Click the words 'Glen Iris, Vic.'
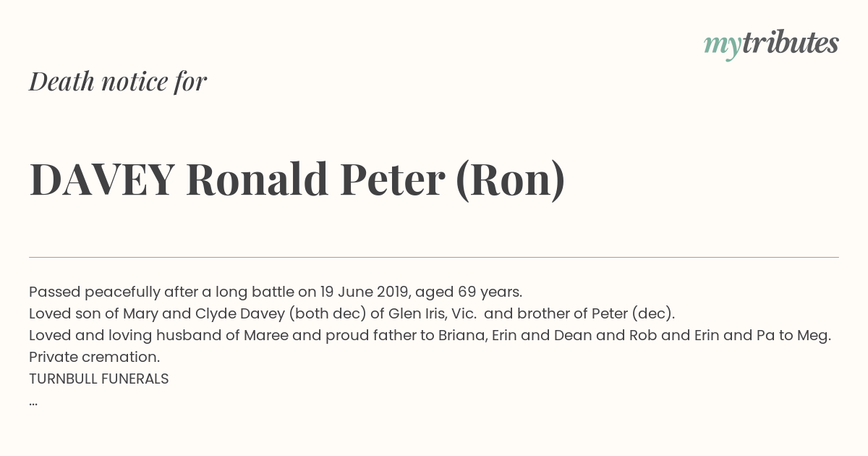868x456 pixels. pyautogui.click(x=432, y=314)
